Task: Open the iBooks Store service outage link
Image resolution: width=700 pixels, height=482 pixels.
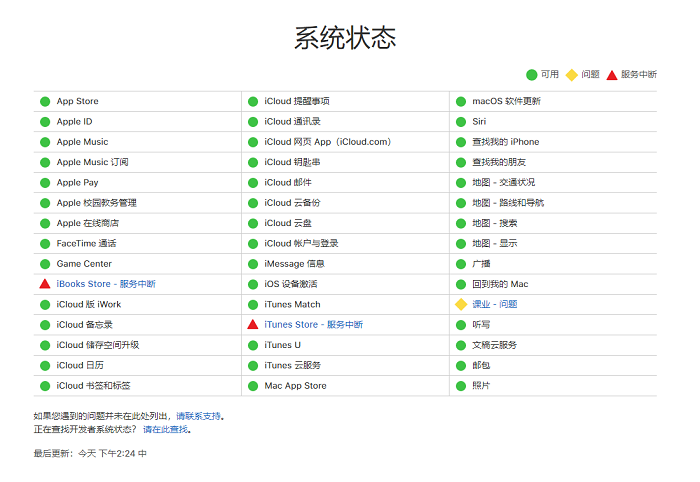Action: pos(106,284)
